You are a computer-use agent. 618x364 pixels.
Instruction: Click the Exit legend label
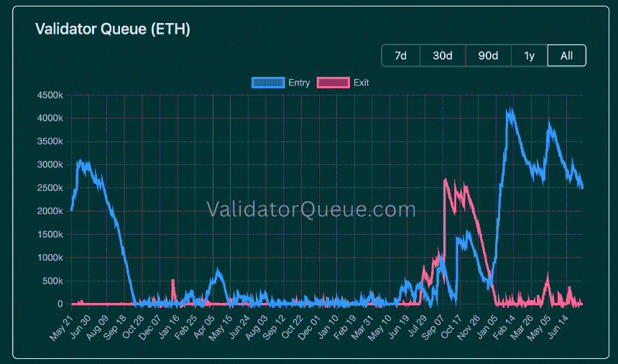point(361,83)
